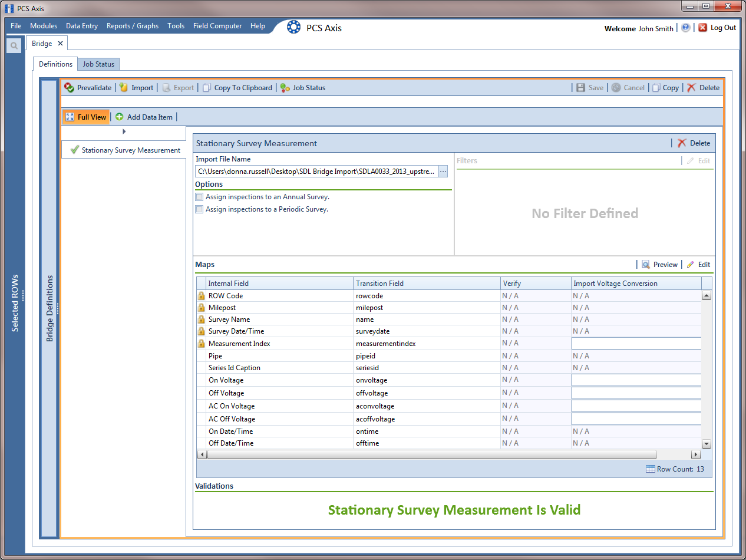Click Add Data Item
746x560 pixels.
[144, 117]
